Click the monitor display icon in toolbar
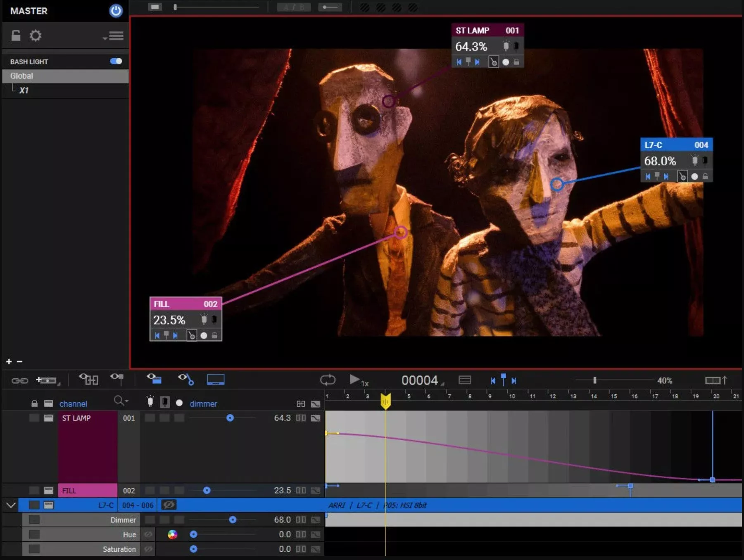Image resolution: width=744 pixels, height=560 pixels. [x=215, y=380]
